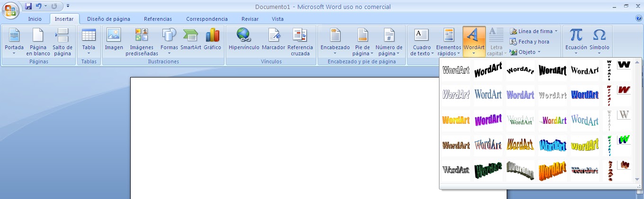
Task: Expand the Tabla insert menu
Action: (89, 42)
